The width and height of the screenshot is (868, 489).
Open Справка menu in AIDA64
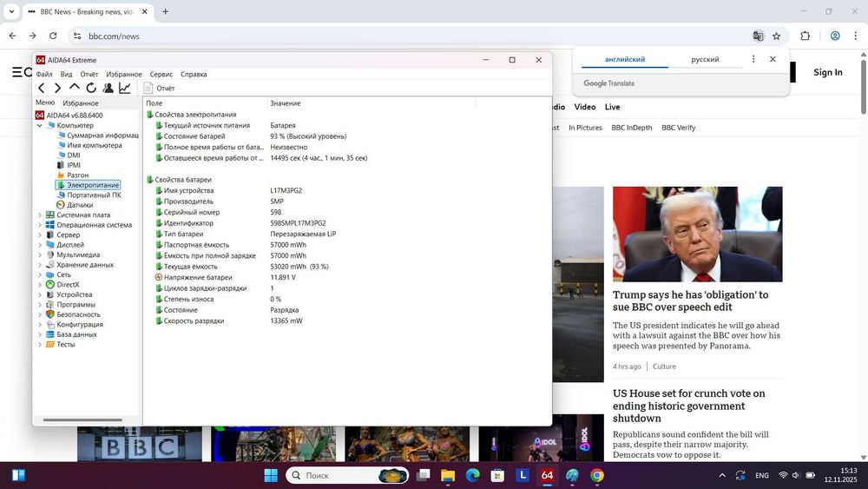click(x=194, y=74)
